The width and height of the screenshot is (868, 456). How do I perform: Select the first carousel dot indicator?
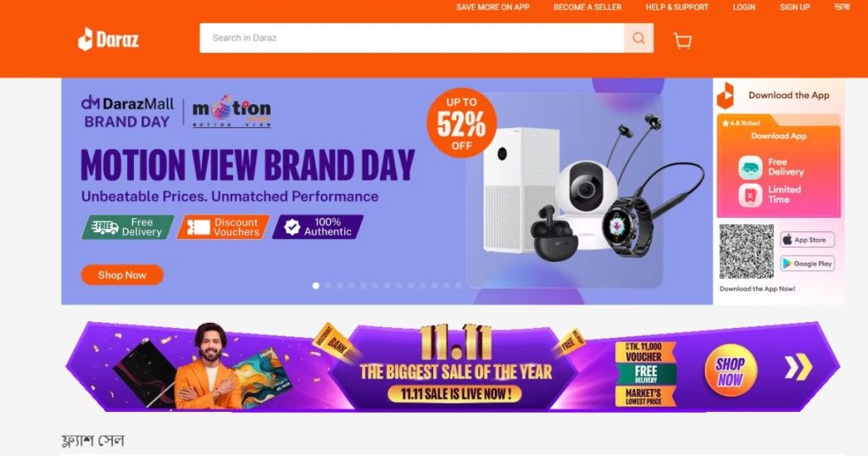316,286
